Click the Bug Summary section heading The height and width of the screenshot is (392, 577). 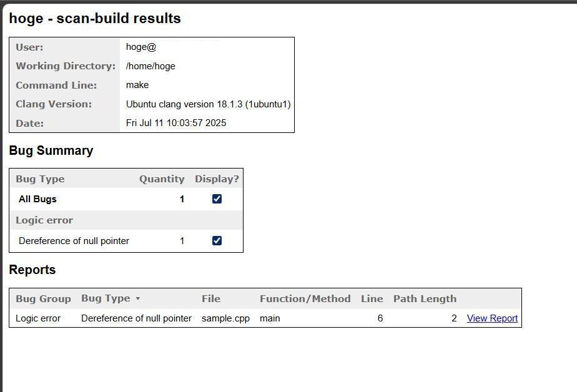tap(51, 150)
